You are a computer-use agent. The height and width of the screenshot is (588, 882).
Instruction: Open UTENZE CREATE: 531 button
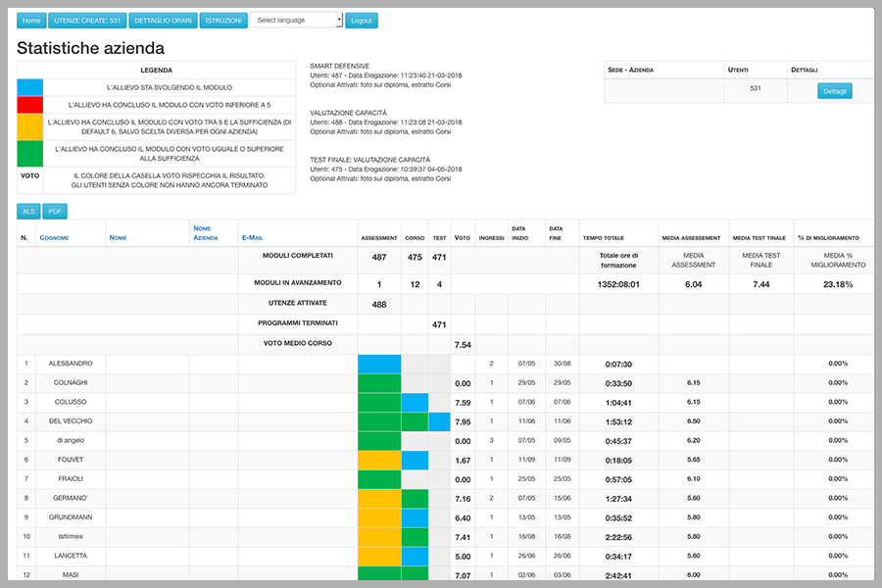tap(87, 21)
